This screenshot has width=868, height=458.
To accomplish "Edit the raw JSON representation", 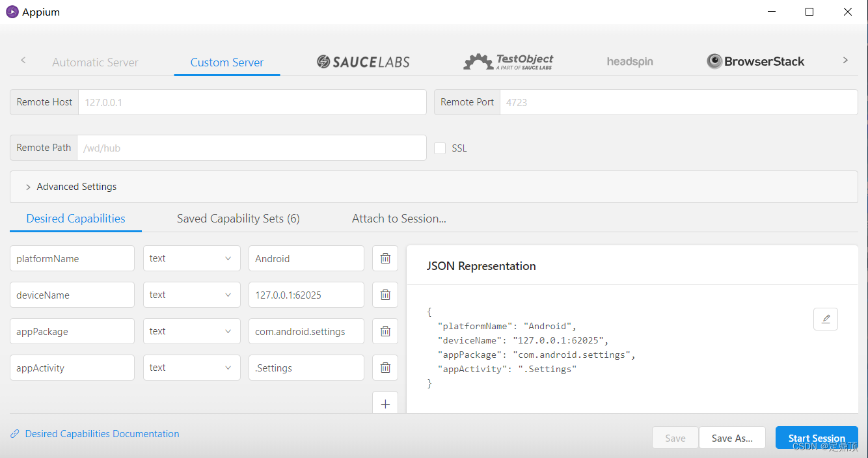I will point(826,319).
